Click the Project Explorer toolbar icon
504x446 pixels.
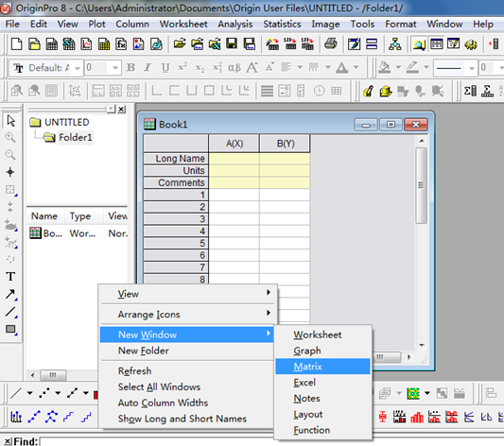point(419,44)
